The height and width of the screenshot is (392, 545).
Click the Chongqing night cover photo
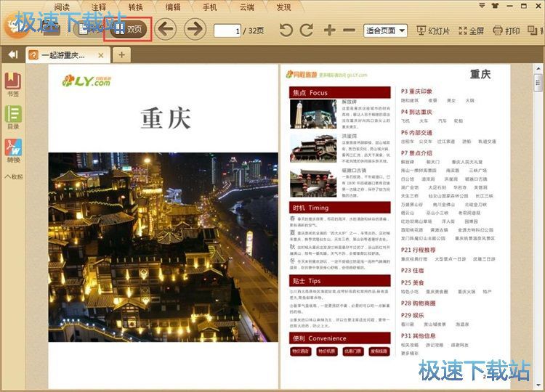tap(163, 248)
